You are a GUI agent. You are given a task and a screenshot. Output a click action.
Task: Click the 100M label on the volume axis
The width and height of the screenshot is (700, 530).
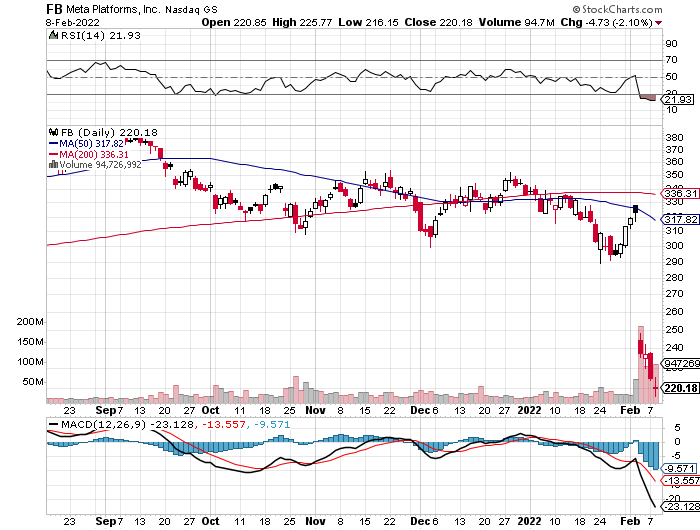[x=29, y=362]
